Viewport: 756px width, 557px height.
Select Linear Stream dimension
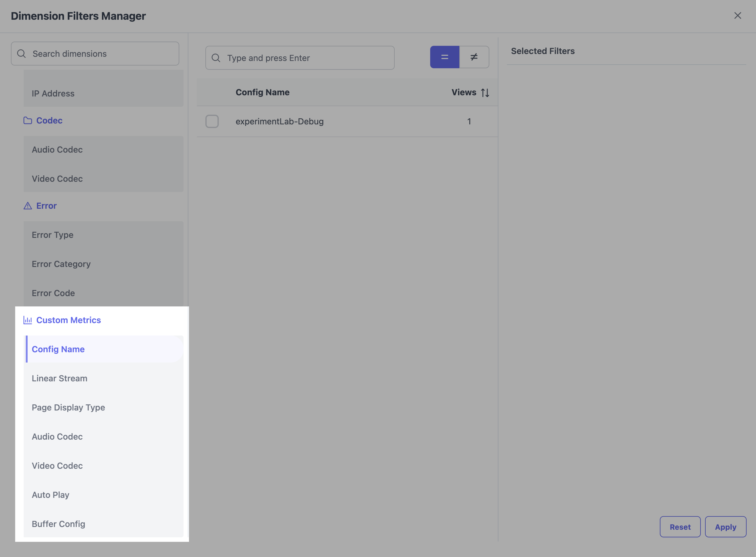click(x=60, y=378)
